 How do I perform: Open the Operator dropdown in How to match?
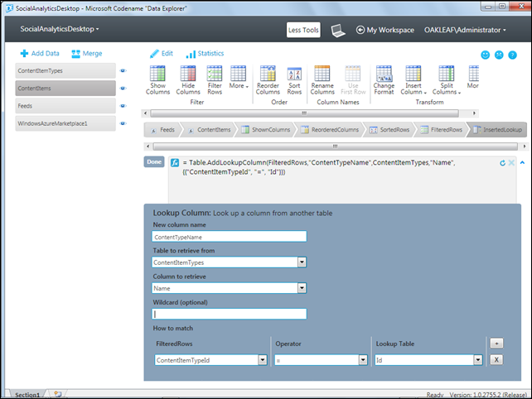coord(362,360)
